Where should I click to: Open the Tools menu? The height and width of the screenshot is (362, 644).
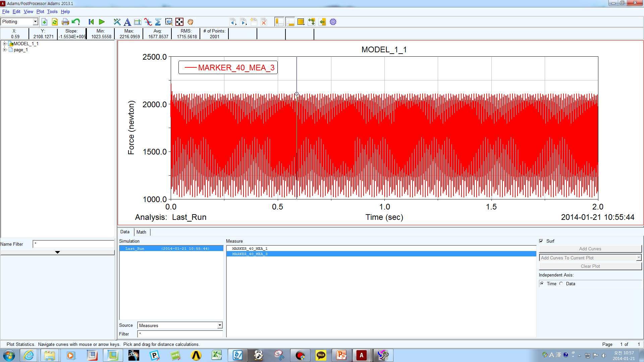tap(52, 11)
